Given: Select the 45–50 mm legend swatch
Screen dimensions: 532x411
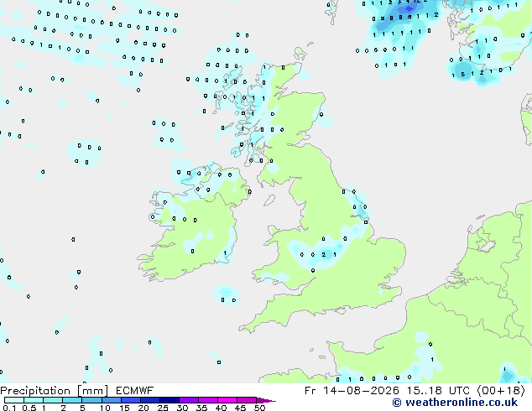Looking at the screenshot, I should tap(247, 400).
